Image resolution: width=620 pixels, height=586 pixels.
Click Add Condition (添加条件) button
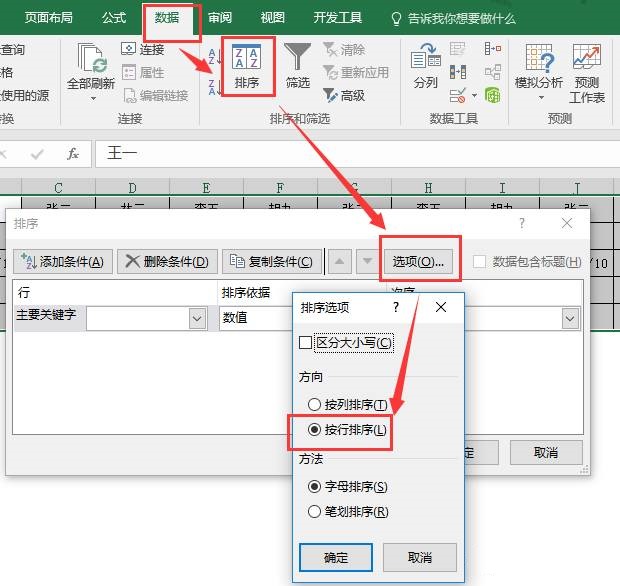(x=62, y=262)
